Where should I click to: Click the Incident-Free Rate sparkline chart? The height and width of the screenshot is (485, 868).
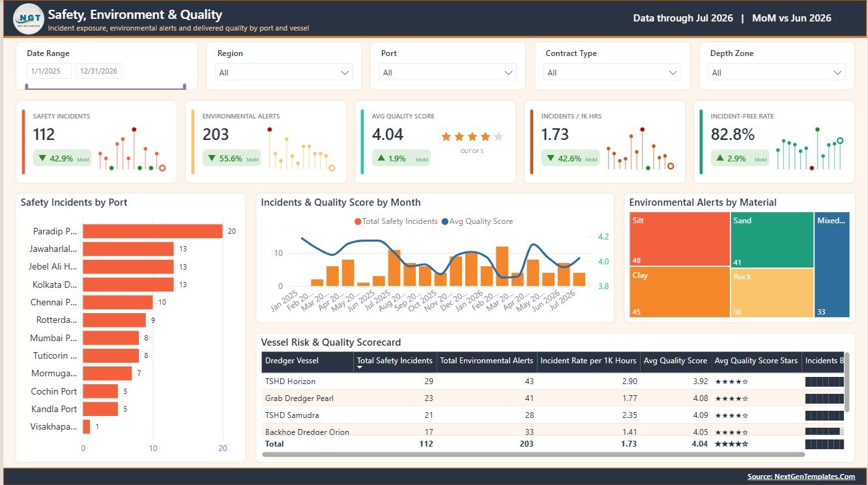tap(810, 150)
